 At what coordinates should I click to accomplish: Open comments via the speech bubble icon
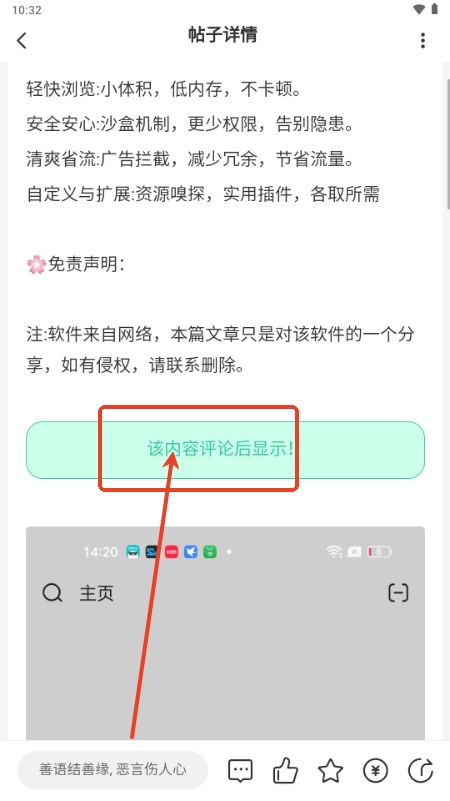pyautogui.click(x=240, y=770)
